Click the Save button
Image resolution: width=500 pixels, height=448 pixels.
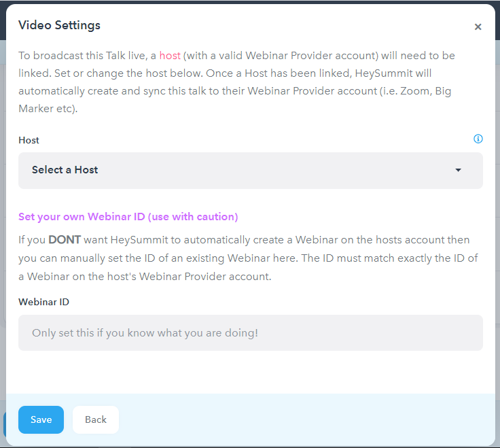41,419
